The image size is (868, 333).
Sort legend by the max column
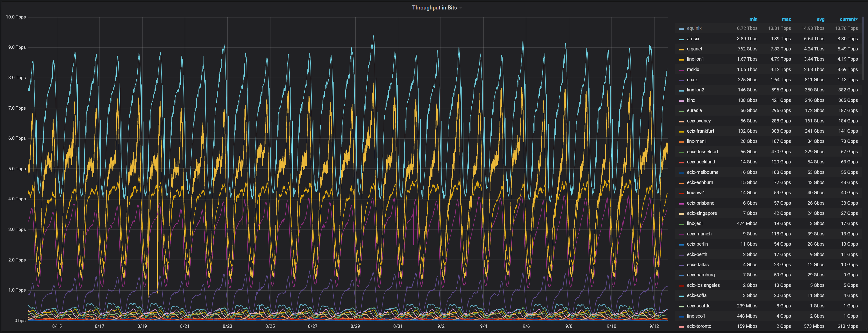[786, 19]
